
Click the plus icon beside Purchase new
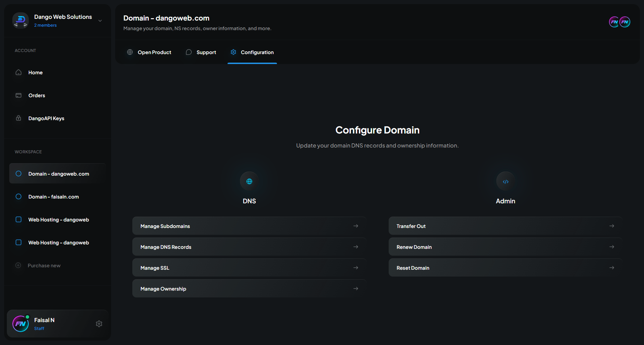[18, 265]
